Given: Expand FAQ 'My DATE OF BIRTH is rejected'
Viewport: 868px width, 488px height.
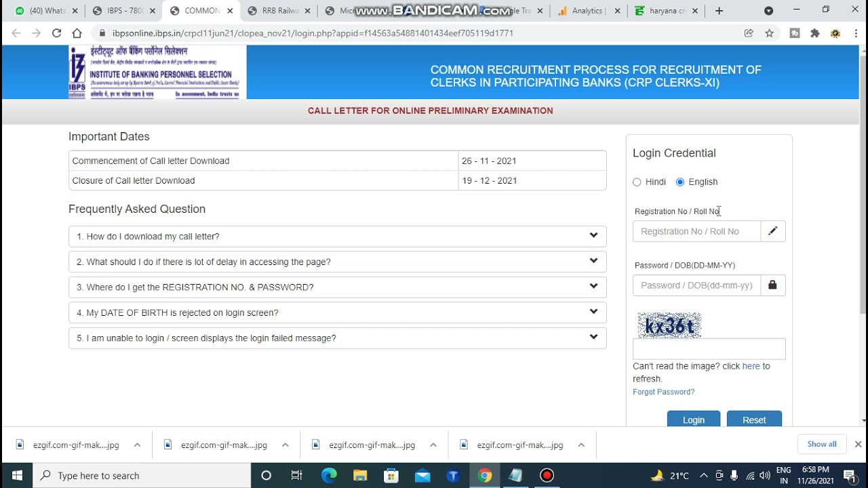Looking at the screenshot, I should [x=337, y=312].
